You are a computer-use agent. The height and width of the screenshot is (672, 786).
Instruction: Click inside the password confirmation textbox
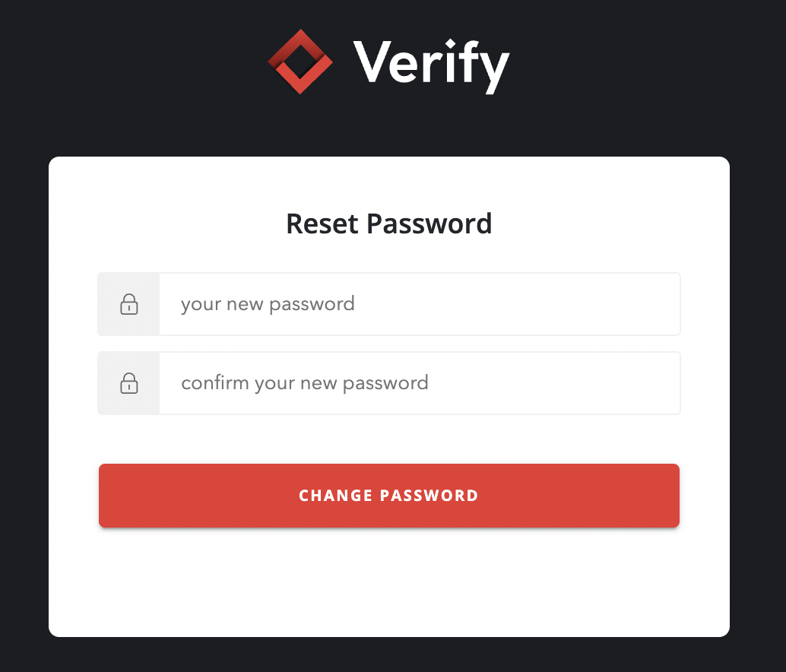(419, 383)
